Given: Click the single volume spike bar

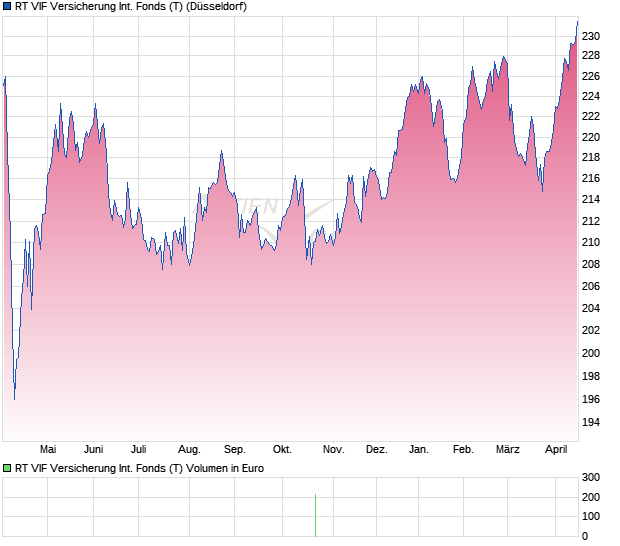Looking at the screenshot, I should (316, 515).
